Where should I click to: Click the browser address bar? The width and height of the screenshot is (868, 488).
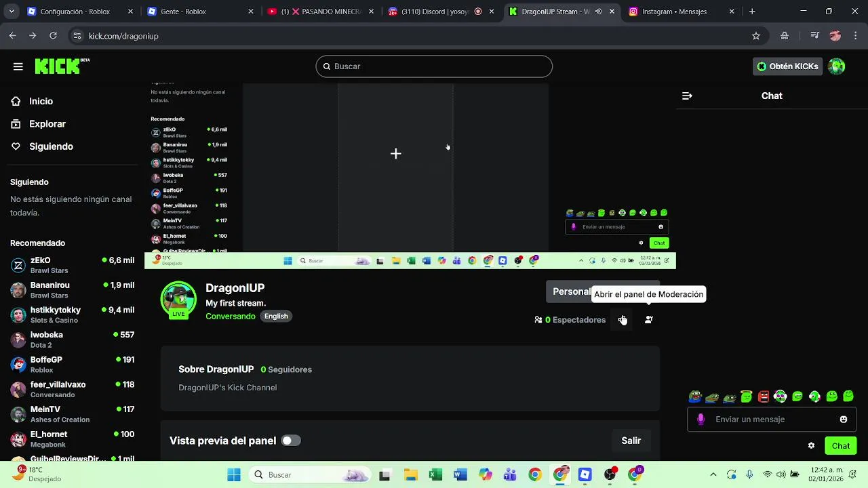coord(407,36)
